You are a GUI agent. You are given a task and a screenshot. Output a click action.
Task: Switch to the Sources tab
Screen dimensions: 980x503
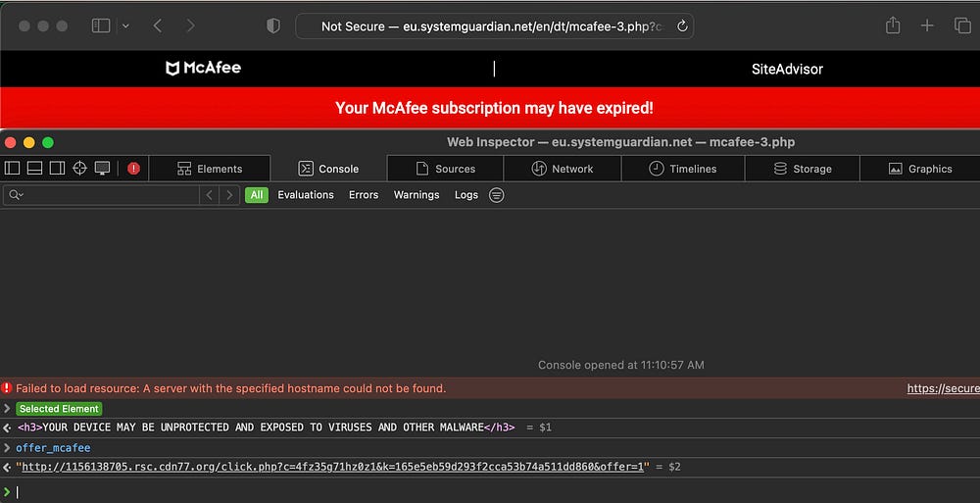coord(445,169)
